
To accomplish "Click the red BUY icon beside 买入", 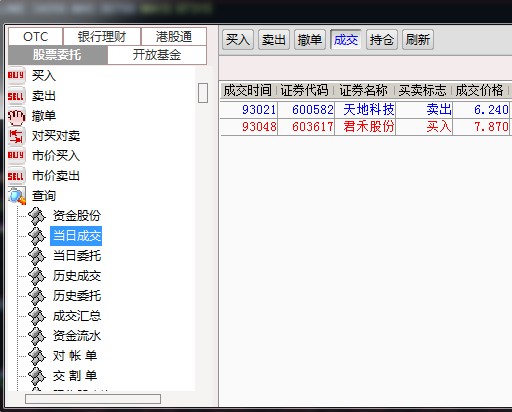I will click(x=16, y=75).
